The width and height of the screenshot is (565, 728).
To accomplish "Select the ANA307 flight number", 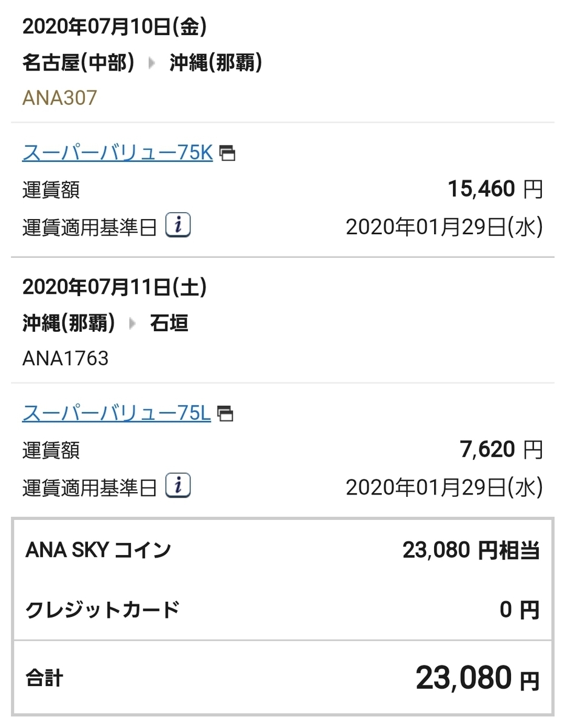I will [x=59, y=98].
